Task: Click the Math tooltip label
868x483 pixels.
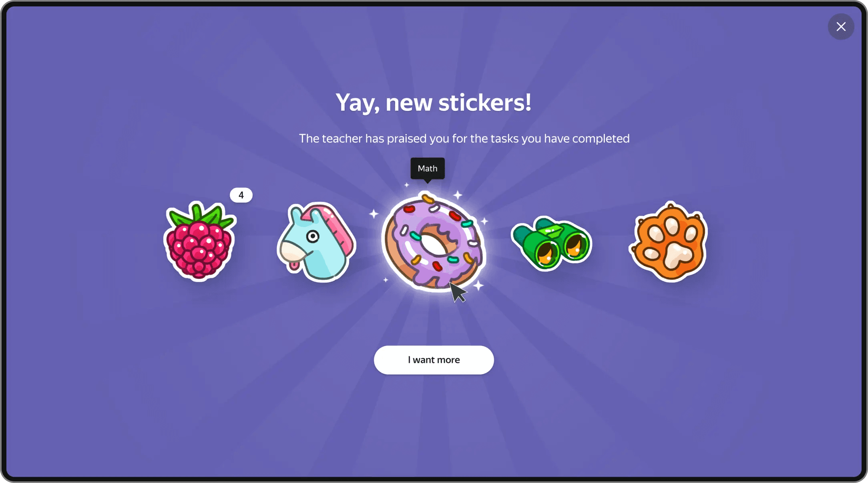Action: pyautogui.click(x=428, y=169)
